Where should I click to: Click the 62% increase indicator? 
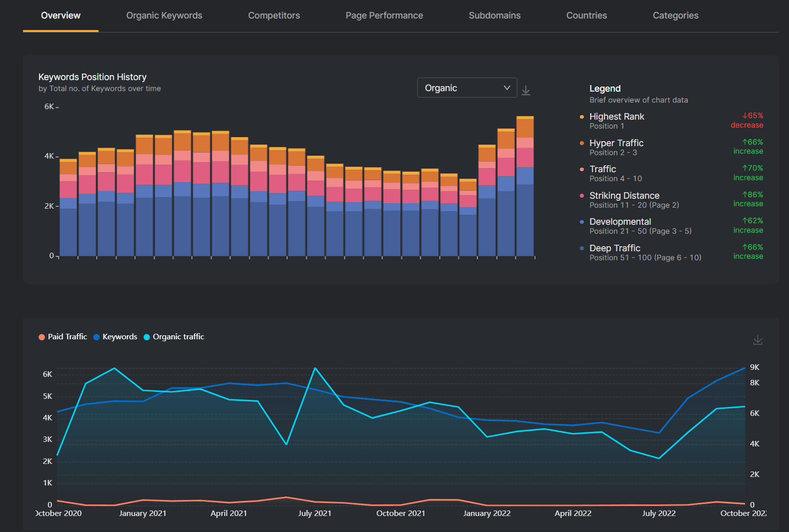[x=748, y=225]
